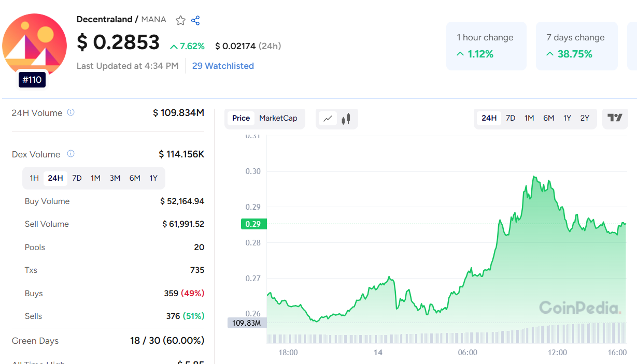Image resolution: width=637 pixels, height=364 pixels.
Task: Click the $ 0.2853 price value
Action: click(x=118, y=42)
